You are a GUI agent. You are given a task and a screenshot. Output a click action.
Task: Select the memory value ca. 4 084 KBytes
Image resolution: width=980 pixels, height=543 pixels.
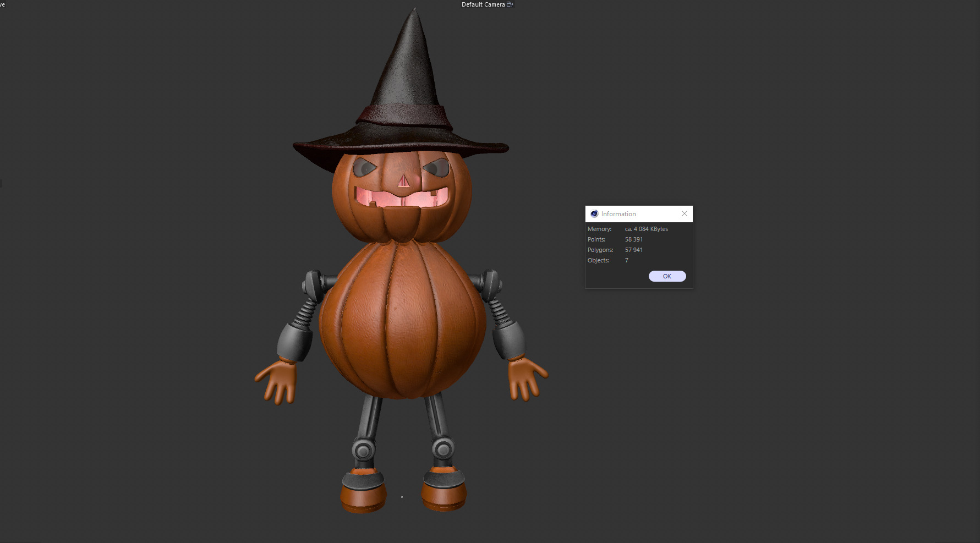pos(647,229)
